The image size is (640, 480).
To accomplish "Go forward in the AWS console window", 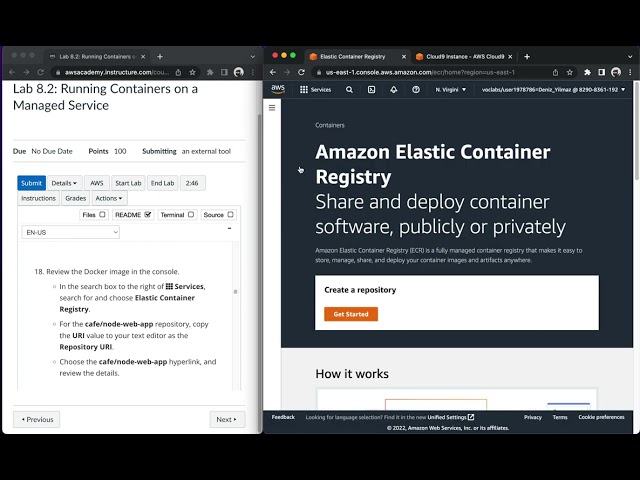I will tap(287, 72).
